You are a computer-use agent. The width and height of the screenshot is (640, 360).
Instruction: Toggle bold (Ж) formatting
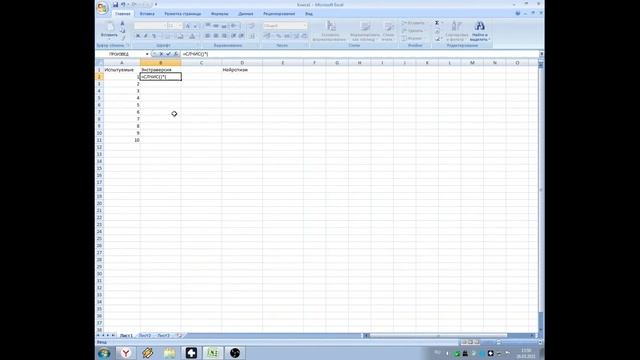(x=138, y=36)
